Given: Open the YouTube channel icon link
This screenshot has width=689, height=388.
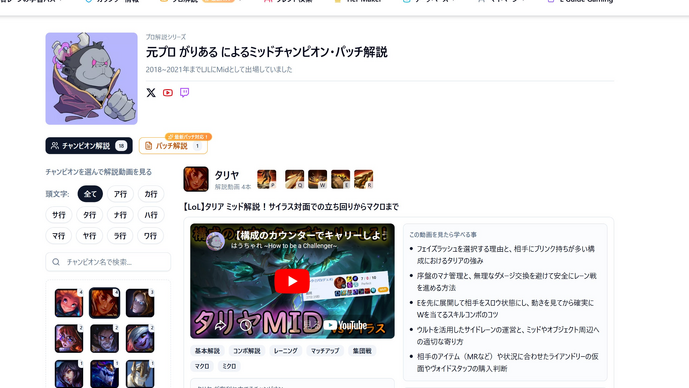Looking at the screenshot, I should (167, 92).
